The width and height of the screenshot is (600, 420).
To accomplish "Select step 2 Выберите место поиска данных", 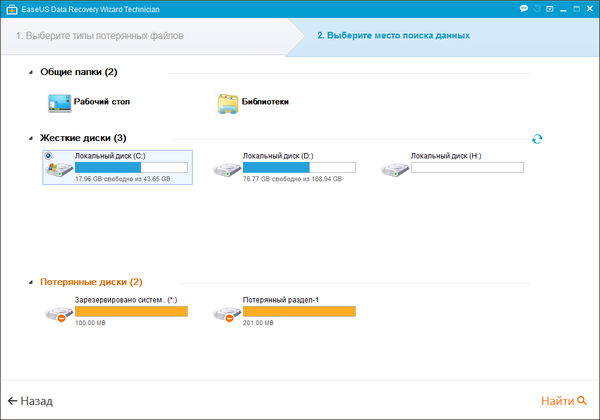I will [x=393, y=36].
